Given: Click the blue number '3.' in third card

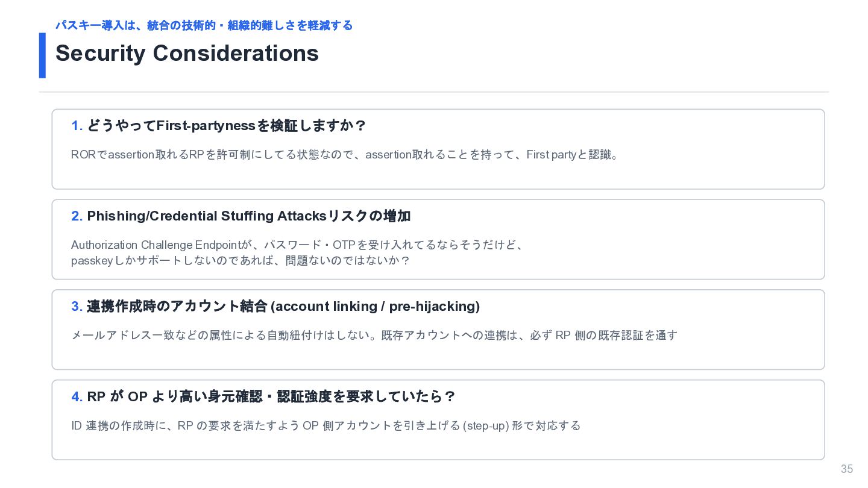Looking at the screenshot, I should (77, 307).
